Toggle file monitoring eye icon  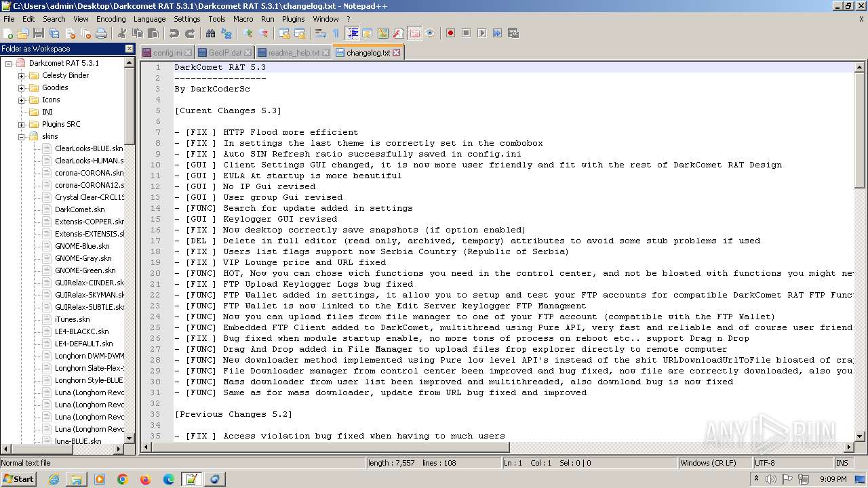[x=430, y=33]
